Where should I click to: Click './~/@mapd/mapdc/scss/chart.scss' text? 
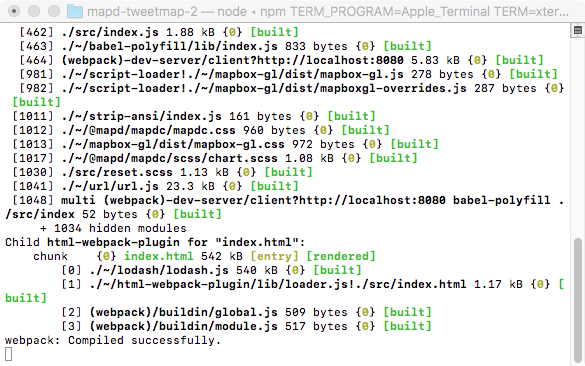pyautogui.click(x=169, y=158)
